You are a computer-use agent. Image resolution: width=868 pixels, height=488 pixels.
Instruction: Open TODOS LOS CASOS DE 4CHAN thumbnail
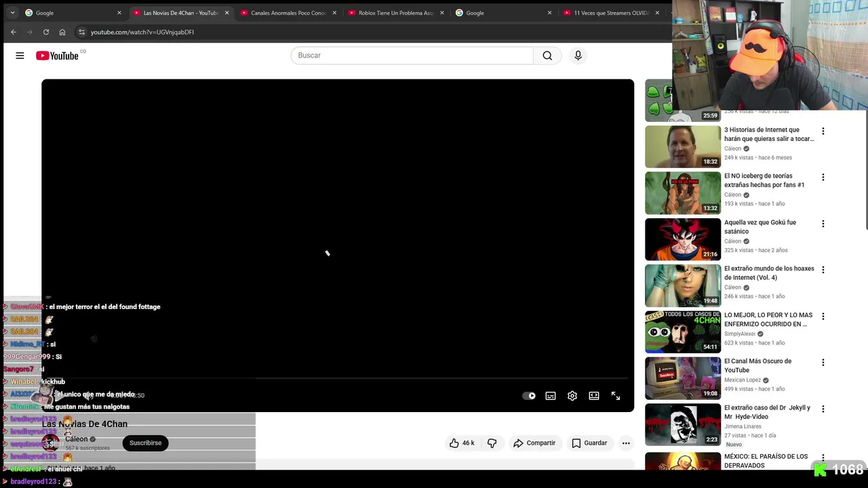click(683, 331)
